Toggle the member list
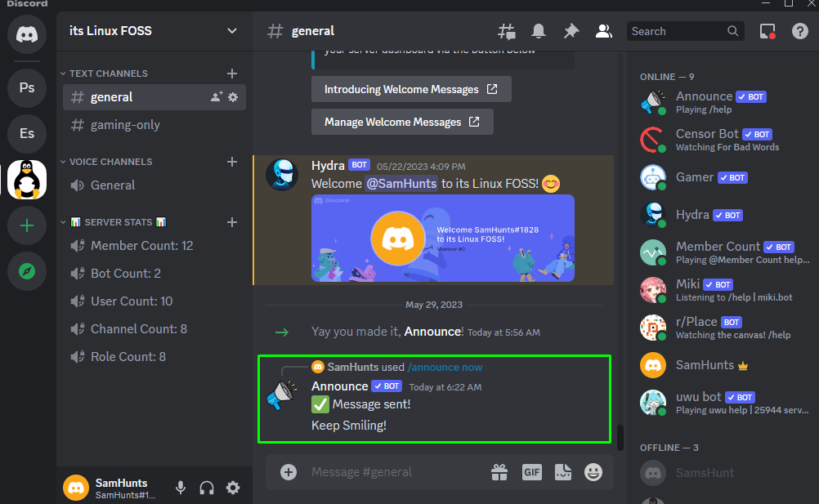 click(x=603, y=31)
